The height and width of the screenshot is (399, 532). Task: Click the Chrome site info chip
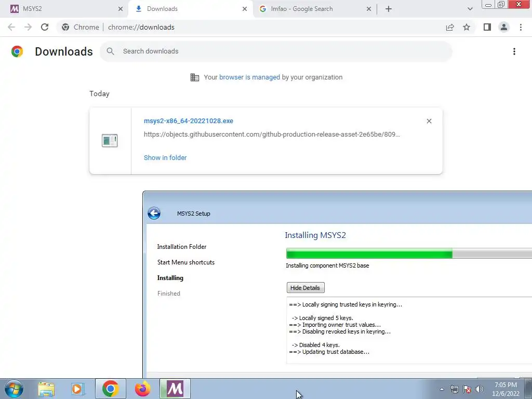click(x=81, y=27)
